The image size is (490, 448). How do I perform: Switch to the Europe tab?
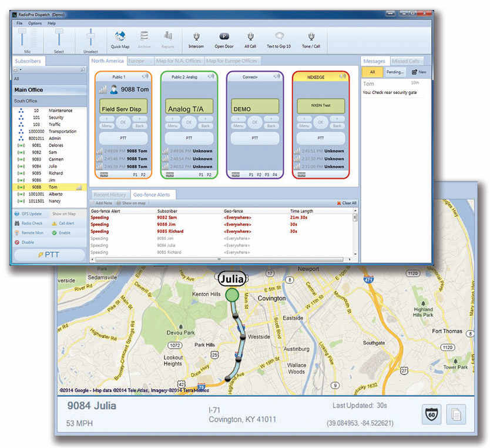pos(140,61)
